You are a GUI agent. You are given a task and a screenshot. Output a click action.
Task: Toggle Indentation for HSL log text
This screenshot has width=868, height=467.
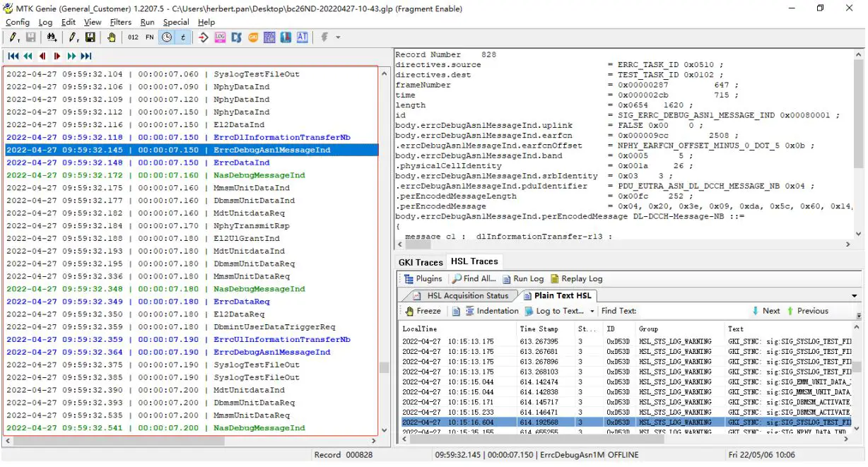click(x=491, y=310)
